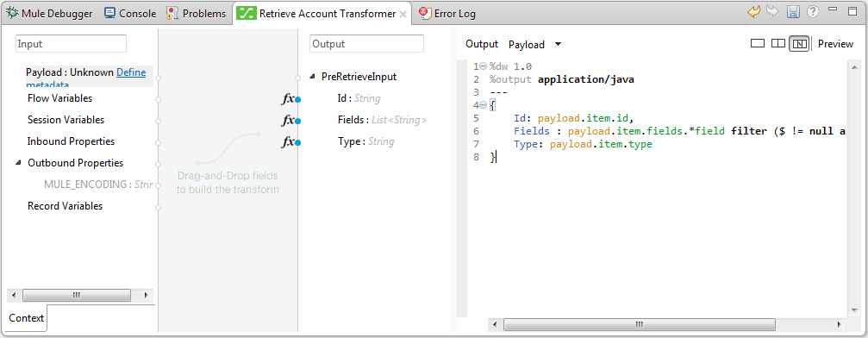Screen dimensions: 868x338
Task: Maximize the view panel
Action: pos(852,10)
